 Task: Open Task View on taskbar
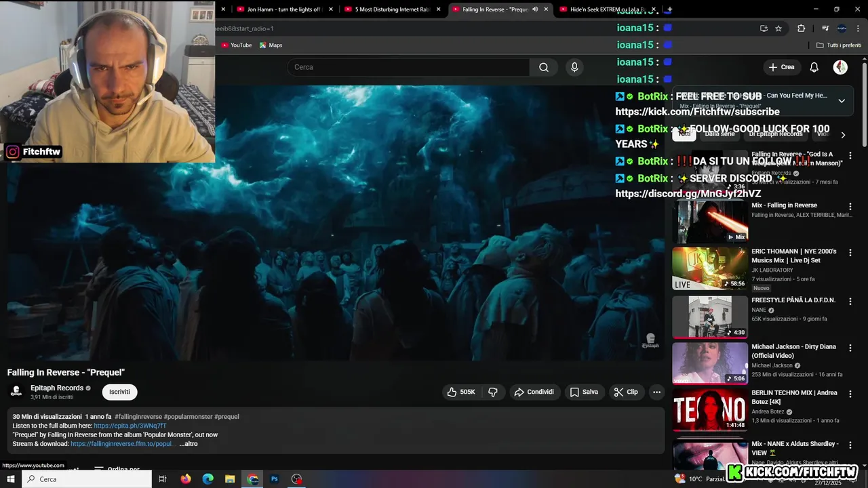pos(163,479)
